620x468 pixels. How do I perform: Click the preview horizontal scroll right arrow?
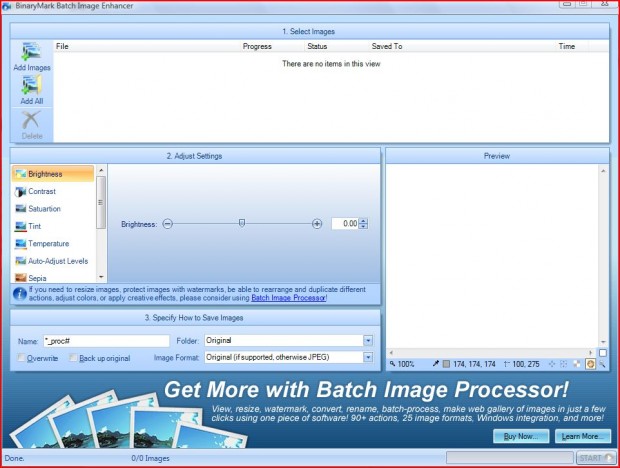(x=590, y=353)
